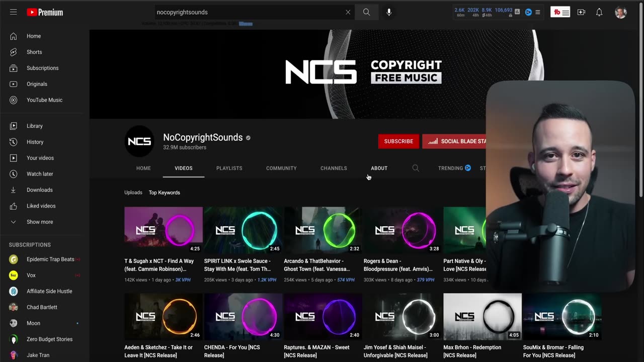Open Aeden & Sketchez Take It thumbnail
Image resolution: width=644 pixels, height=362 pixels.
click(164, 316)
